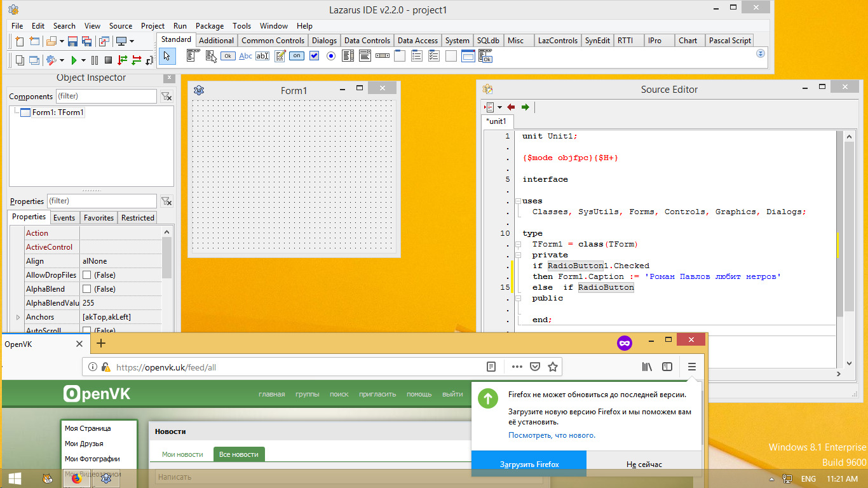Screen dimensions: 868x488
Task: Click the Save file toolbar icon
Action: point(72,42)
